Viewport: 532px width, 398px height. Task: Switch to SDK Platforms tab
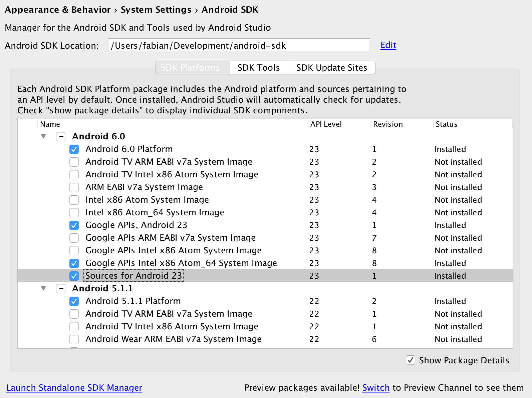(x=193, y=67)
